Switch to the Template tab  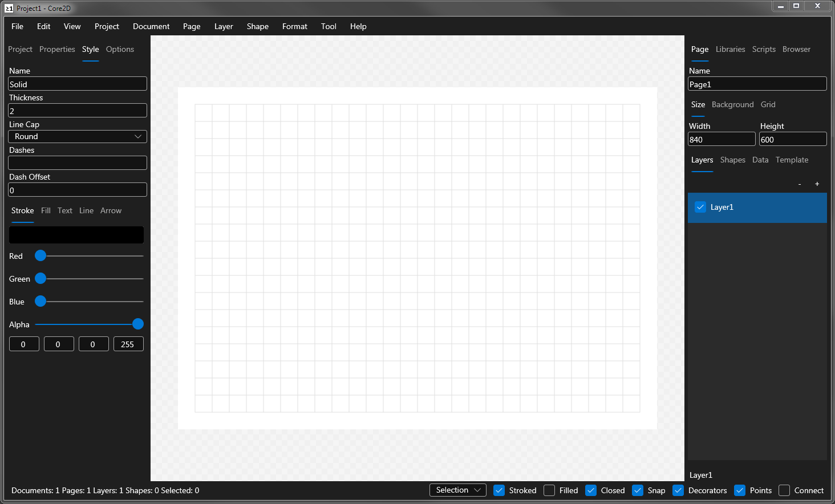(792, 160)
